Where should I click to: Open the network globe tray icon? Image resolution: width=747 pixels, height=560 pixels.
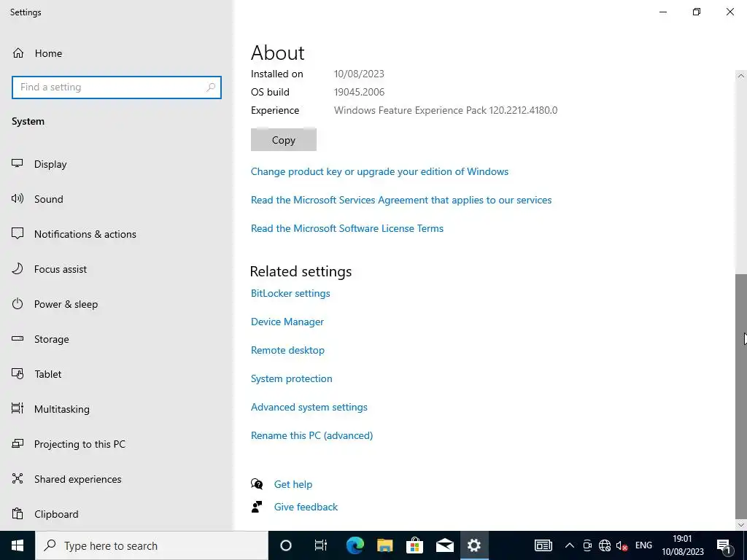point(605,545)
